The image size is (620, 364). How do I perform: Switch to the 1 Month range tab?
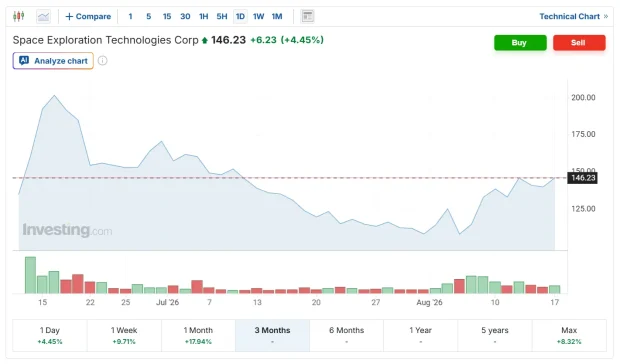pos(198,335)
